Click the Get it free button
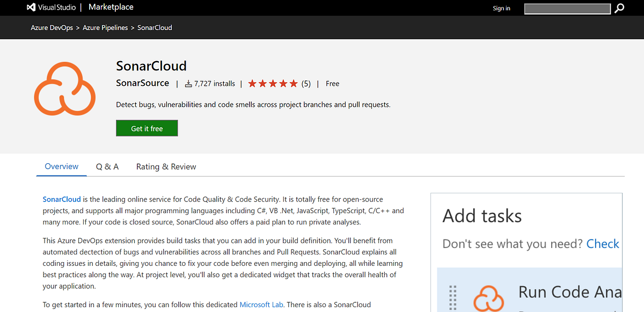 pyautogui.click(x=147, y=128)
